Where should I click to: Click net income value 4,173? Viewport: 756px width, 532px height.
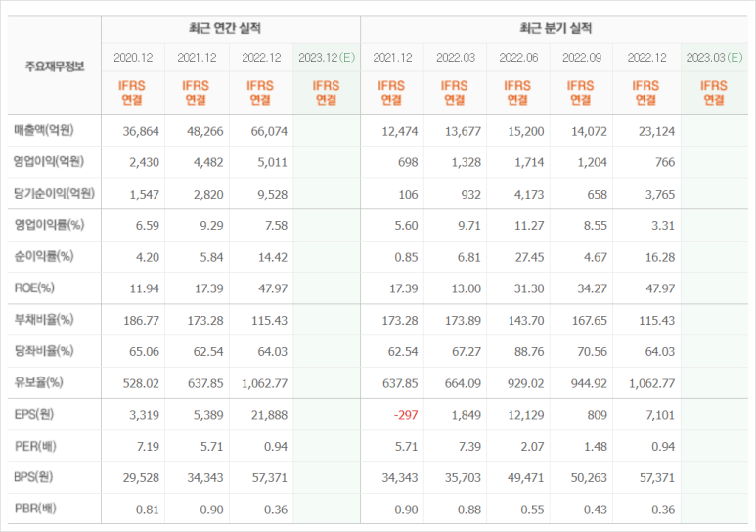click(529, 195)
